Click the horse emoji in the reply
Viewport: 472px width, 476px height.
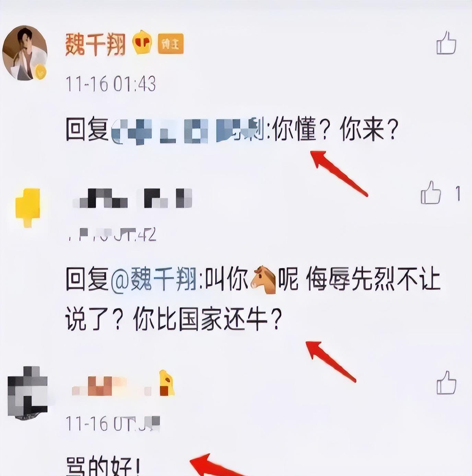click(x=263, y=280)
